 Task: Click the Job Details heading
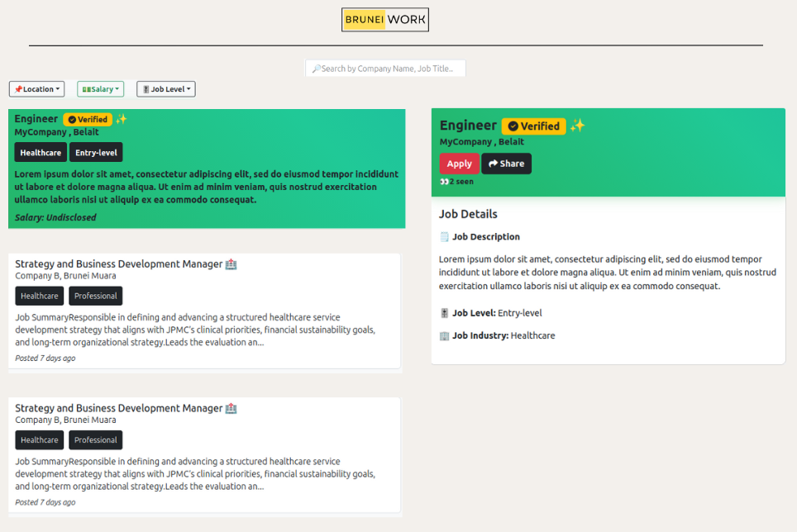click(468, 214)
